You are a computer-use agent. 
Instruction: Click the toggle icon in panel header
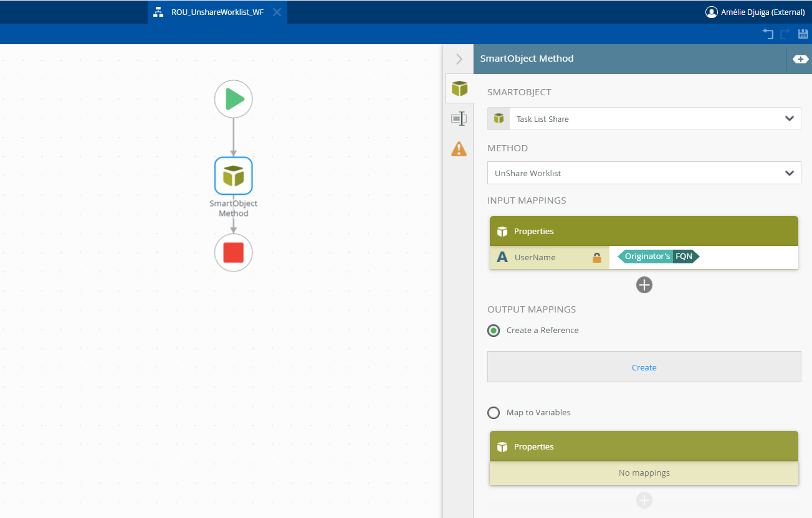pos(800,59)
